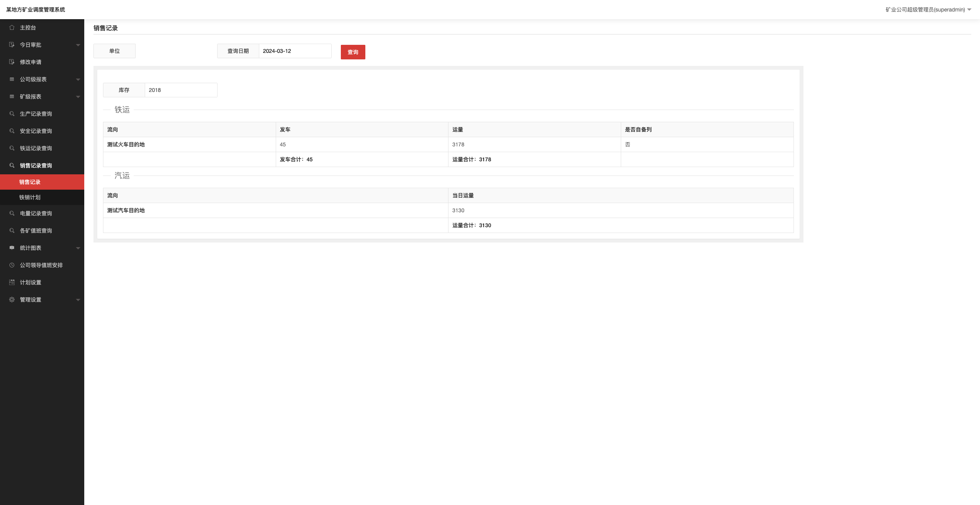The image size is (980, 505).
Task: Click the 运量合计：3130 total cell
Action: coord(621,225)
